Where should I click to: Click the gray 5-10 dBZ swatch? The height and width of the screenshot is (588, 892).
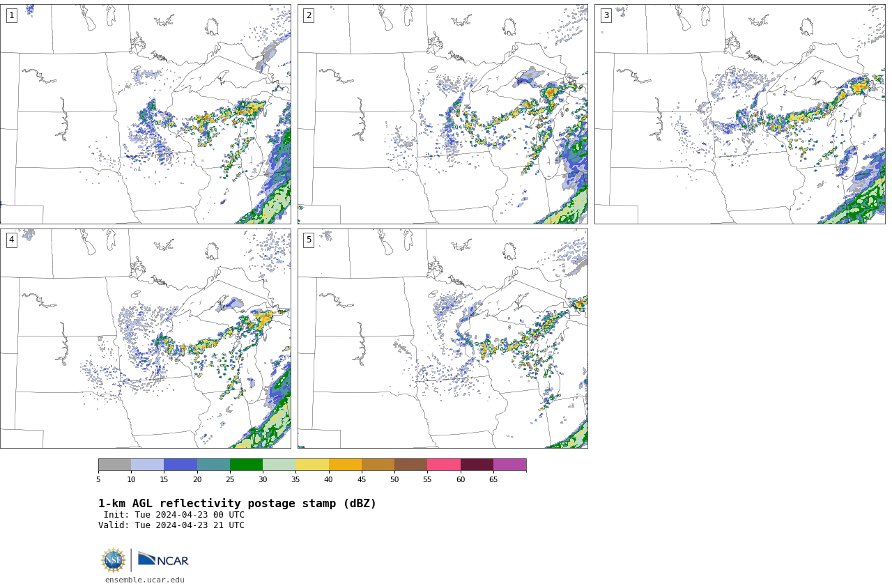click(114, 465)
